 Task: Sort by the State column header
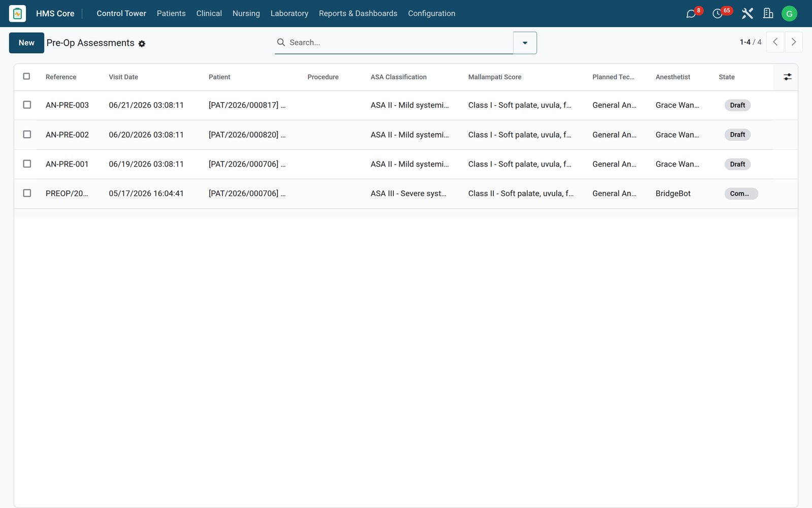[726, 77]
